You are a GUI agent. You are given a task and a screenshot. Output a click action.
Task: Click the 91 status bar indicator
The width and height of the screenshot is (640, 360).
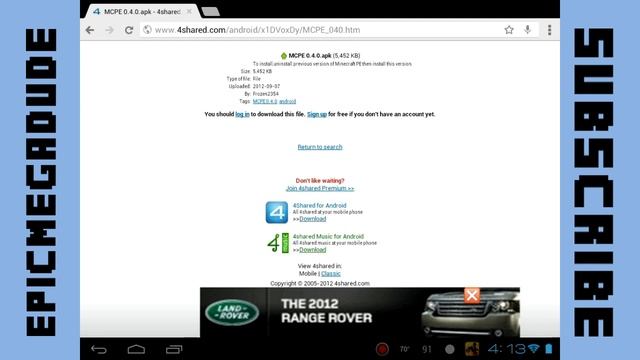(427, 349)
